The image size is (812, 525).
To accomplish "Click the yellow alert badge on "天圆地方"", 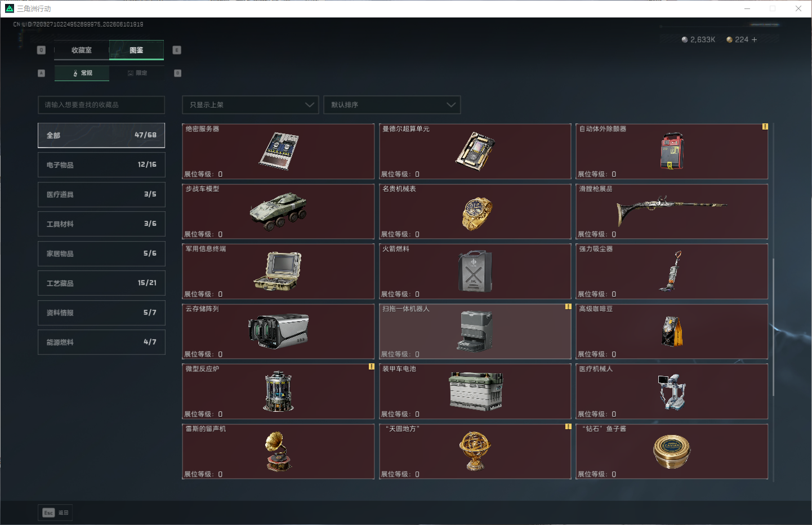I will click(x=568, y=427).
